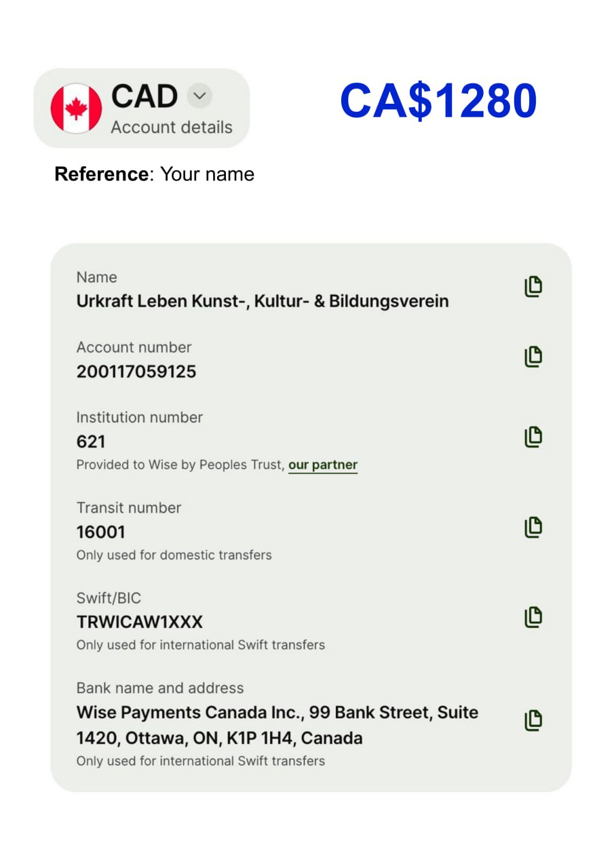Click the 'Reference: Your name' text

(x=155, y=174)
